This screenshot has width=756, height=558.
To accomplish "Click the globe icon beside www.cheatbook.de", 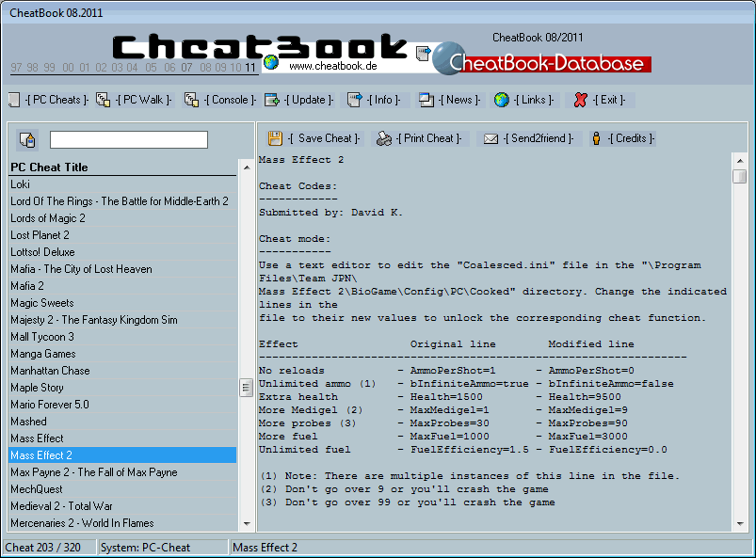I will [x=271, y=62].
